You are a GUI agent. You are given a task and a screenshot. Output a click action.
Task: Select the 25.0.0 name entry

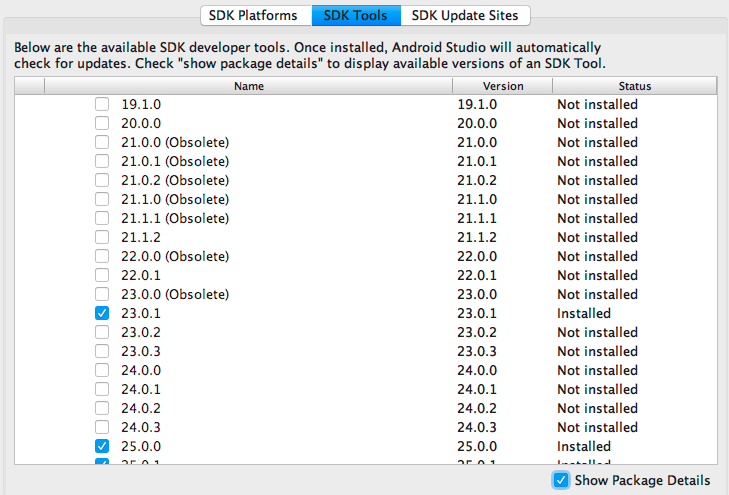[x=141, y=446]
